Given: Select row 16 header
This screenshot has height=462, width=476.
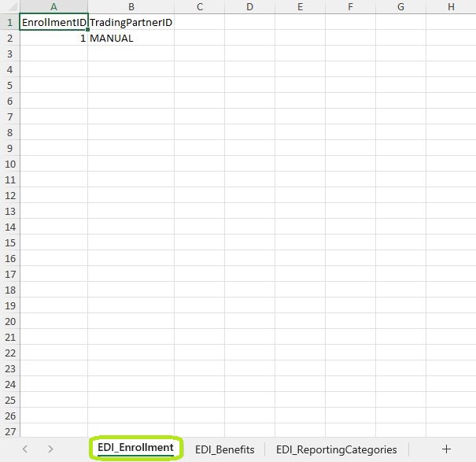Looking at the screenshot, I should (x=10, y=258).
